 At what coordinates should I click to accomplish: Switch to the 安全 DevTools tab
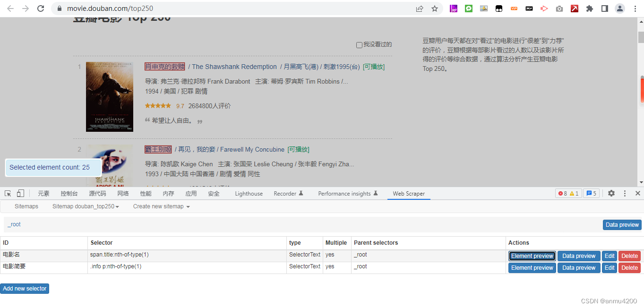214,194
